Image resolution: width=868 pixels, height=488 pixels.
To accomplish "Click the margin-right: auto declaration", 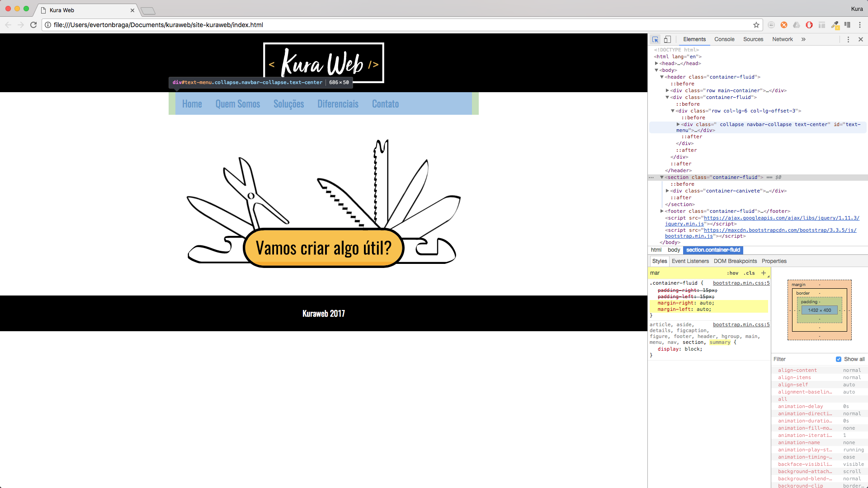I will 686,303.
